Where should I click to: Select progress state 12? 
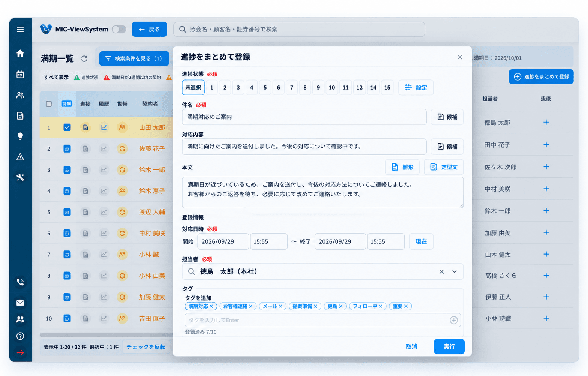pos(359,87)
